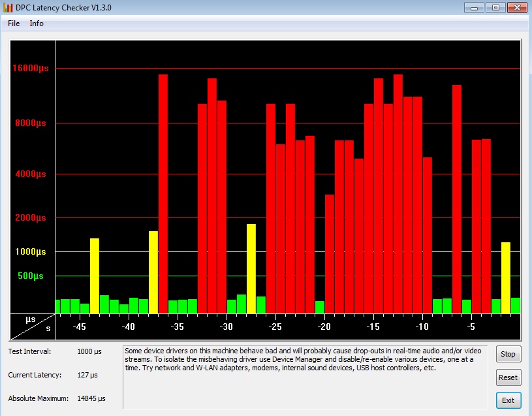Click the Stop button

(x=508, y=354)
